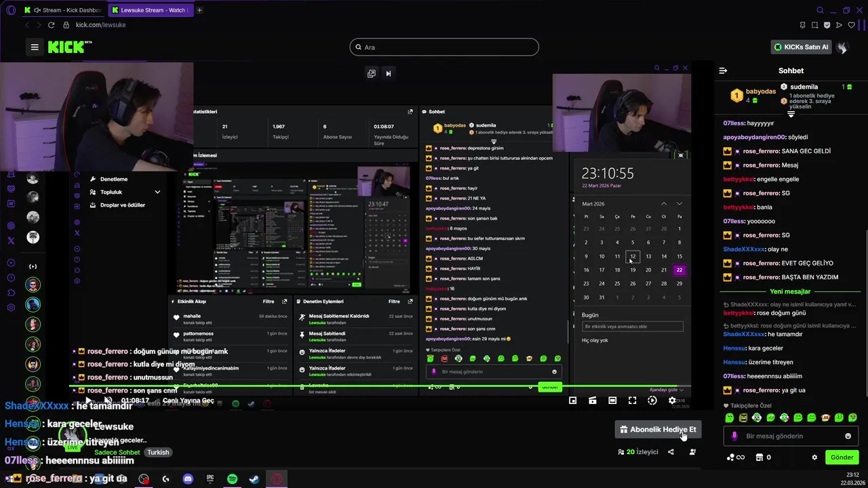Open the user profile avatar menu
Screen dimensions: 868x488
pos(842,47)
